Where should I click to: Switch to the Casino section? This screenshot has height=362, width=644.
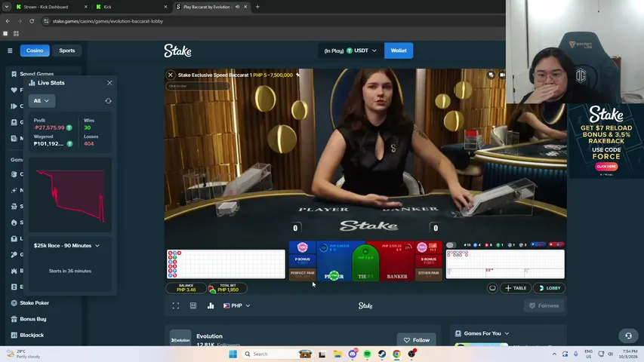click(35, 51)
